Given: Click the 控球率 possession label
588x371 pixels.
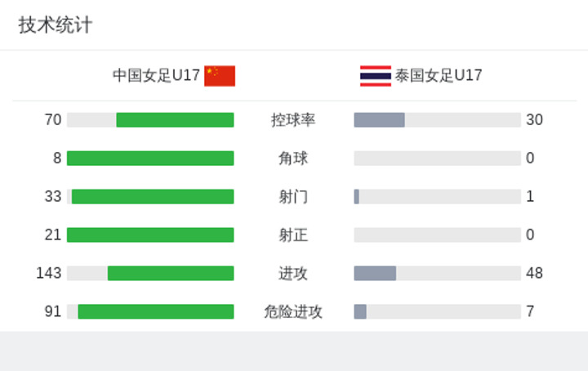Looking at the screenshot, I should (293, 120).
